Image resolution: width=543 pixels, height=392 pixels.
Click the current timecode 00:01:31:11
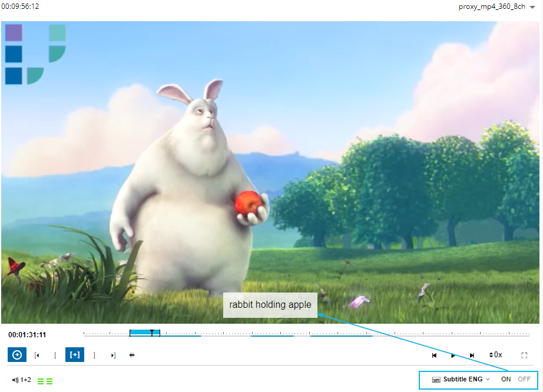[27, 334]
